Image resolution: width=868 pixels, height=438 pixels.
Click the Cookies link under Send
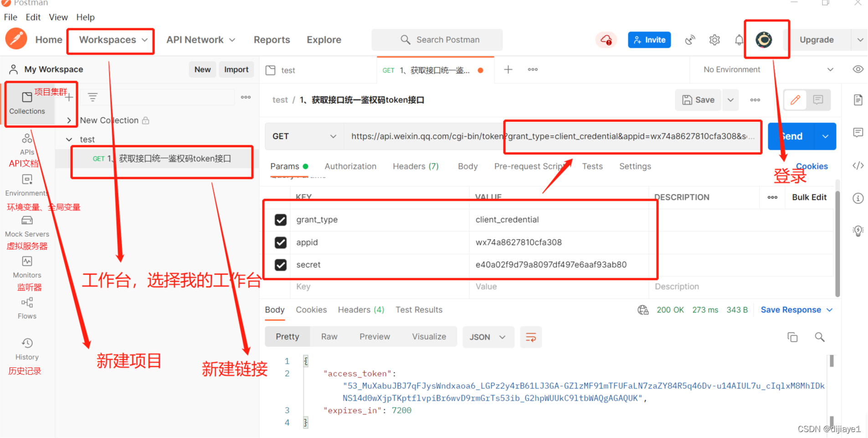pos(812,167)
